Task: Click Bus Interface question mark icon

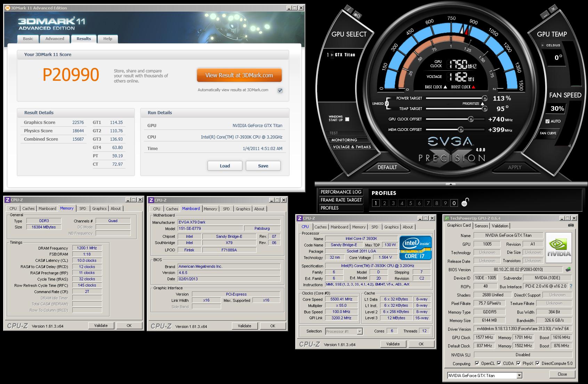Action: [x=571, y=286]
